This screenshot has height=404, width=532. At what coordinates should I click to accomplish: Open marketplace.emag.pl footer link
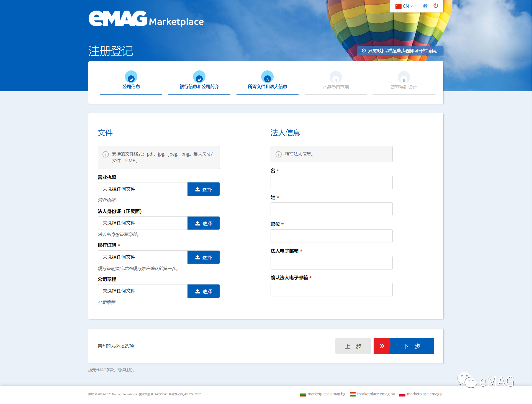425,394
